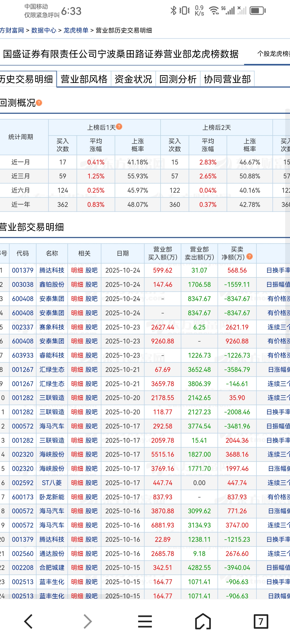
Task: Click 营业部买入额(万) column header
Action: click(x=163, y=253)
